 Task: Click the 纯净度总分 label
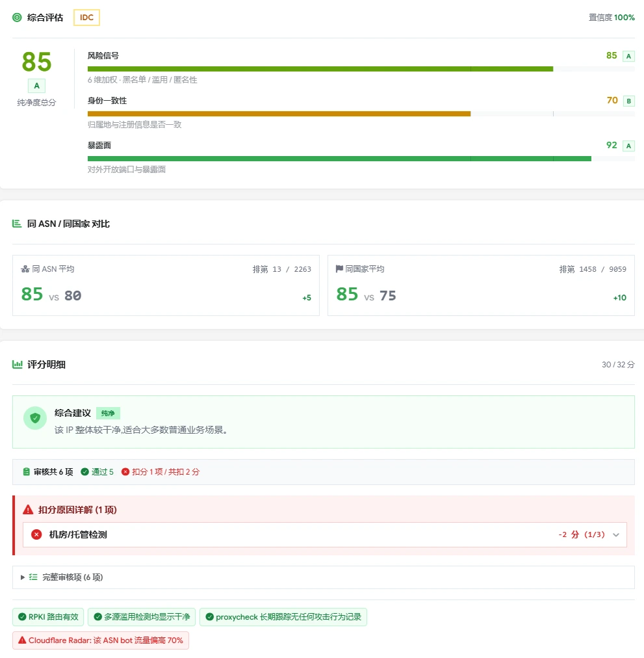[x=36, y=102]
